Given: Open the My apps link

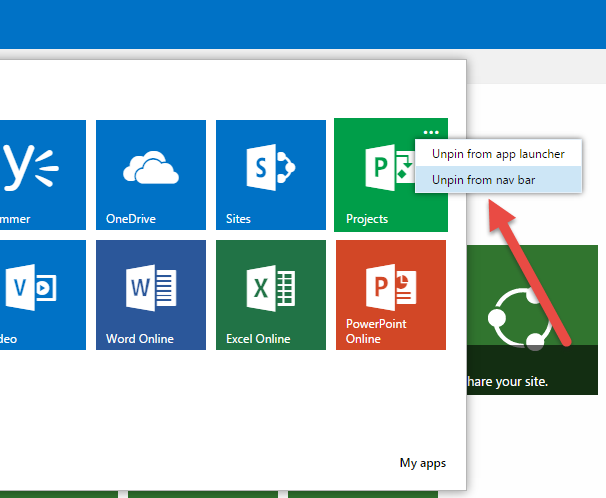Looking at the screenshot, I should click(x=422, y=463).
